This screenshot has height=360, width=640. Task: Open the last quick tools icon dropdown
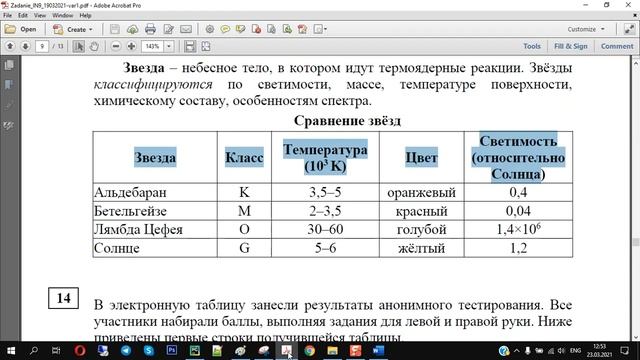[x=320, y=29]
